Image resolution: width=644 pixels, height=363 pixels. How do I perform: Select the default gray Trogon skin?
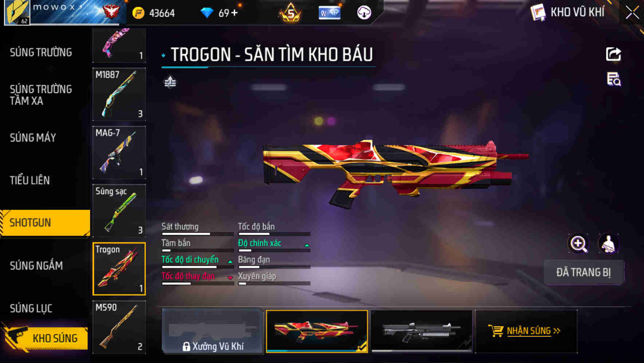[421, 331]
